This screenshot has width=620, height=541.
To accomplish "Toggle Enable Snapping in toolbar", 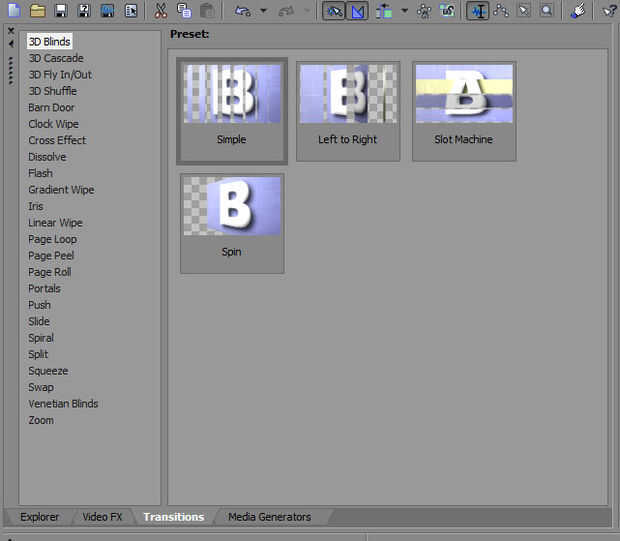I will [x=335, y=11].
